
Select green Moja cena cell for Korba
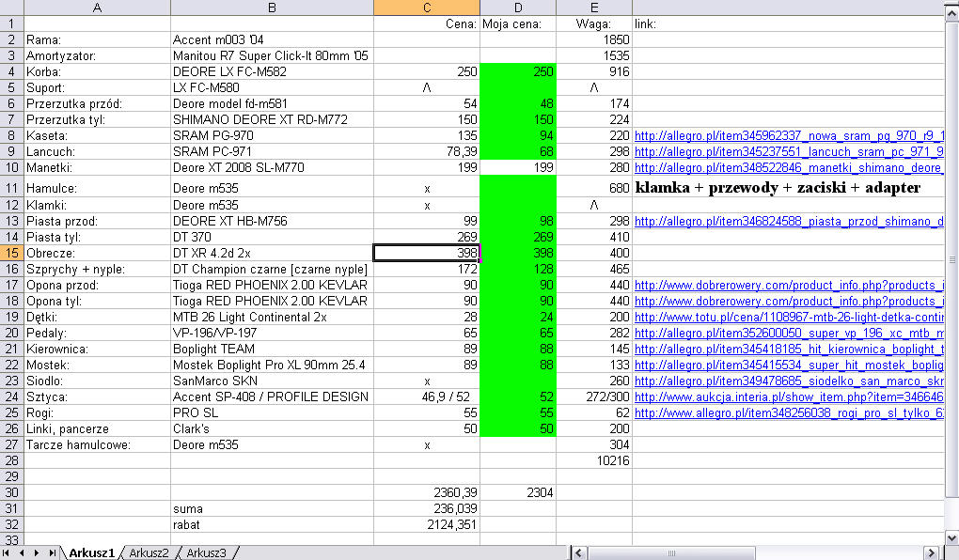(x=518, y=71)
